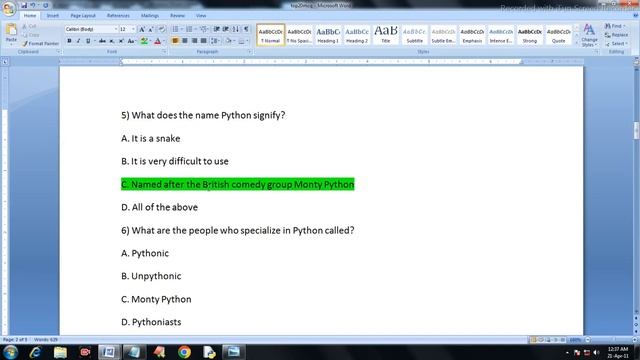640x360 pixels.
Task: Open Replace dialog
Action: (617, 35)
